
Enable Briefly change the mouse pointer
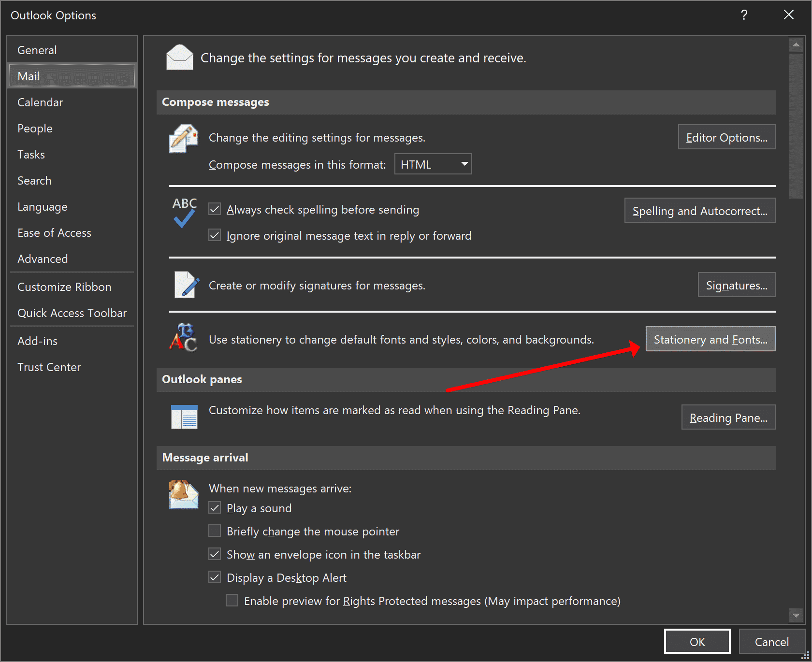pos(215,531)
